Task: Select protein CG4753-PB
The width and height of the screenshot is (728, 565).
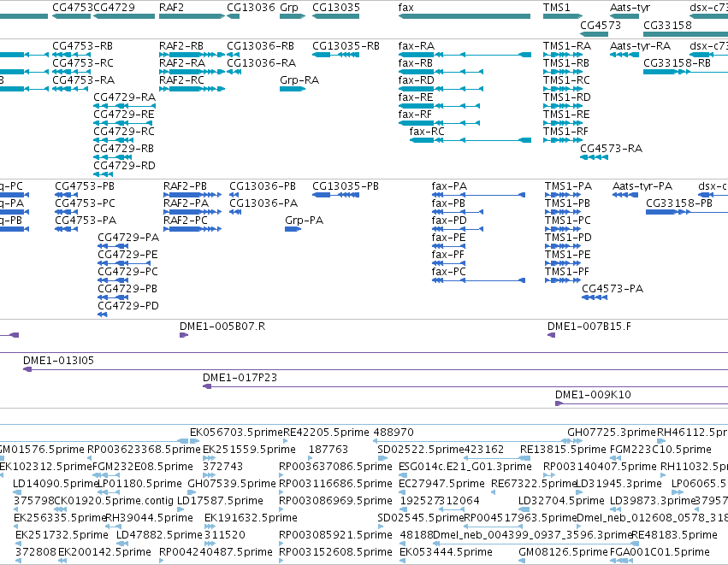Action: [x=85, y=186]
